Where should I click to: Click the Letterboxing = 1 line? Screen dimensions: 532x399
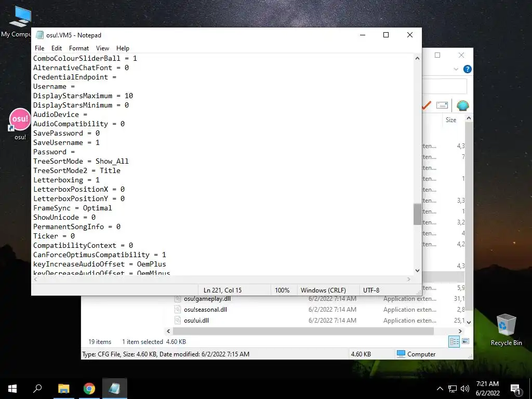[x=66, y=180]
